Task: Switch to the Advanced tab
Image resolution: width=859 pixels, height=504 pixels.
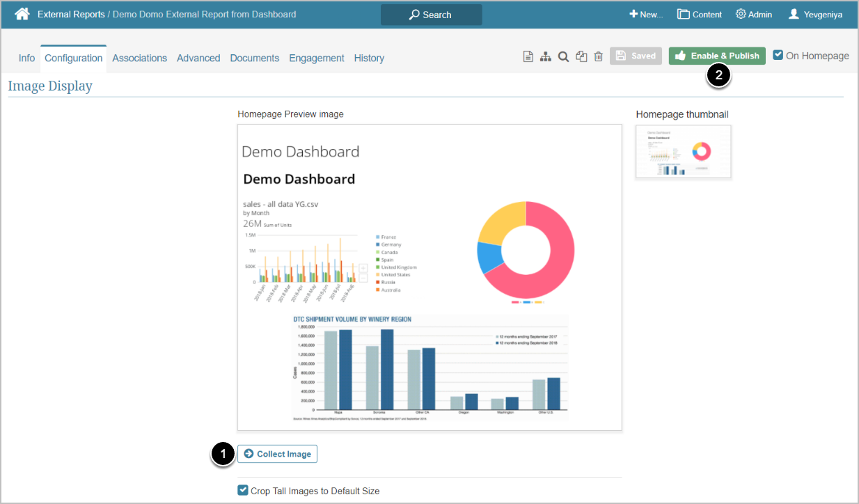Action: [198, 58]
